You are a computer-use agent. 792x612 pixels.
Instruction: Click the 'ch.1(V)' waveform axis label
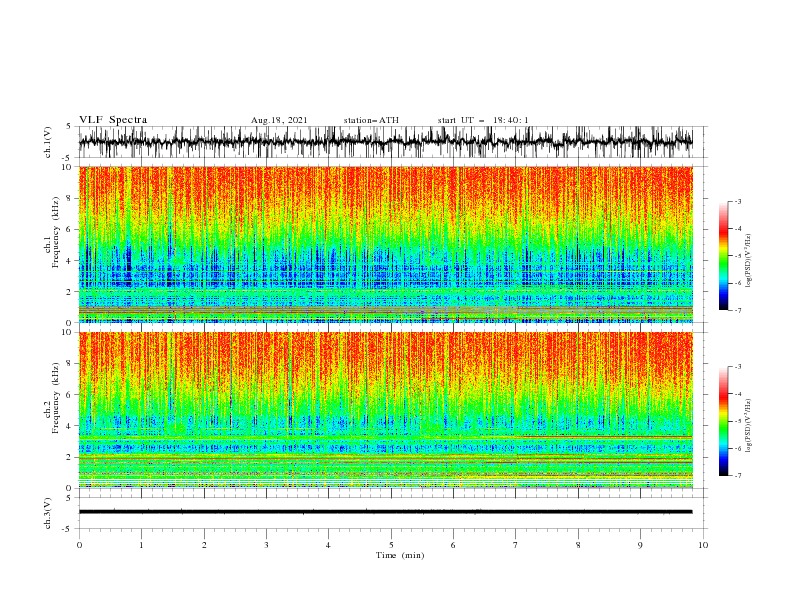48,142
